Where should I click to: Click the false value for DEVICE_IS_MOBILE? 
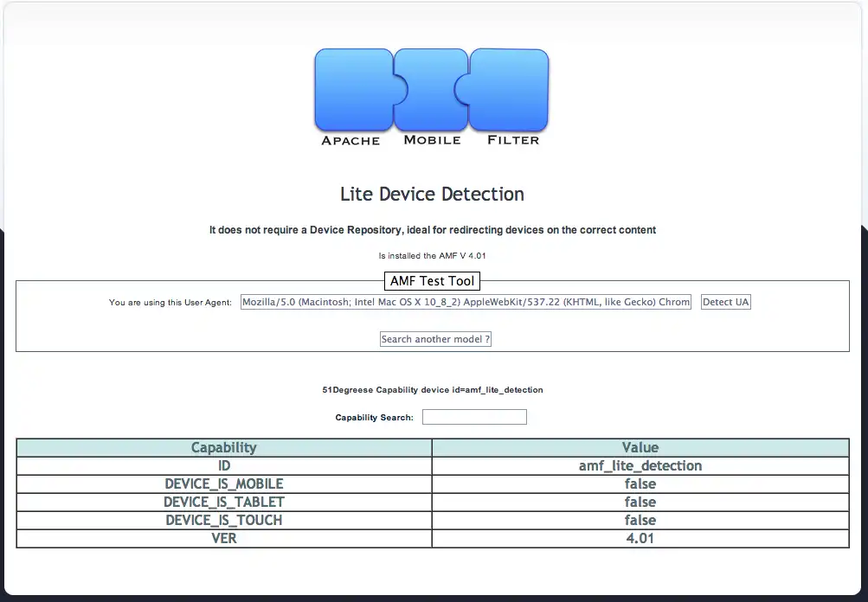point(640,484)
